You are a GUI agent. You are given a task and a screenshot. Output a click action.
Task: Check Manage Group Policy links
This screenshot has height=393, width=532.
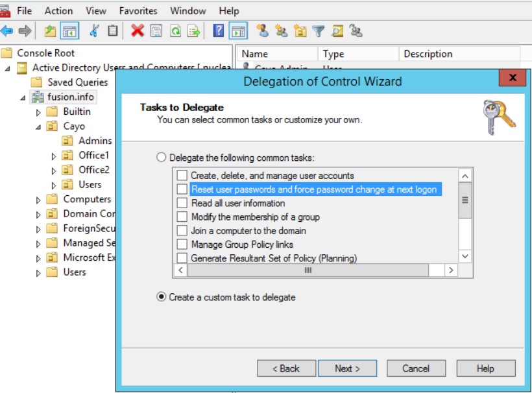(x=182, y=244)
